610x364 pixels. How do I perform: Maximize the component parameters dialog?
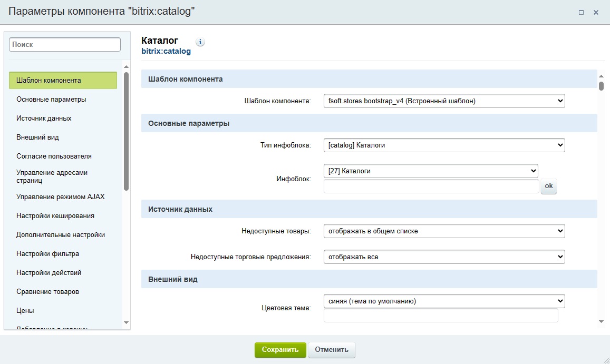(581, 12)
